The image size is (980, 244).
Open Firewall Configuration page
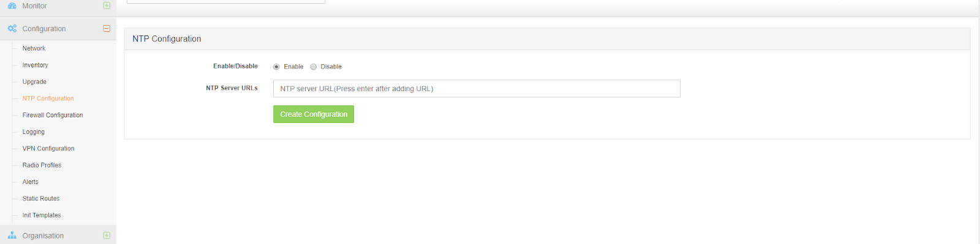point(53,115)
